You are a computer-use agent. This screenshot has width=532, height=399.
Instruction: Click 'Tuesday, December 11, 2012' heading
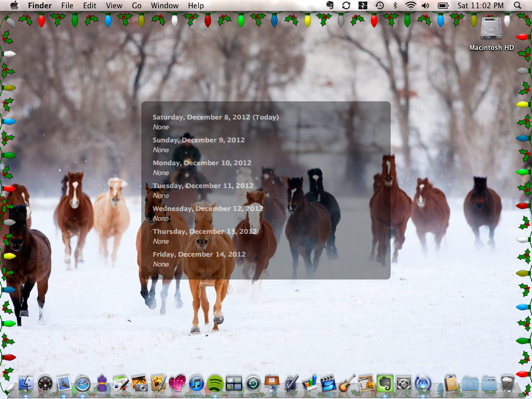[203, 185]
